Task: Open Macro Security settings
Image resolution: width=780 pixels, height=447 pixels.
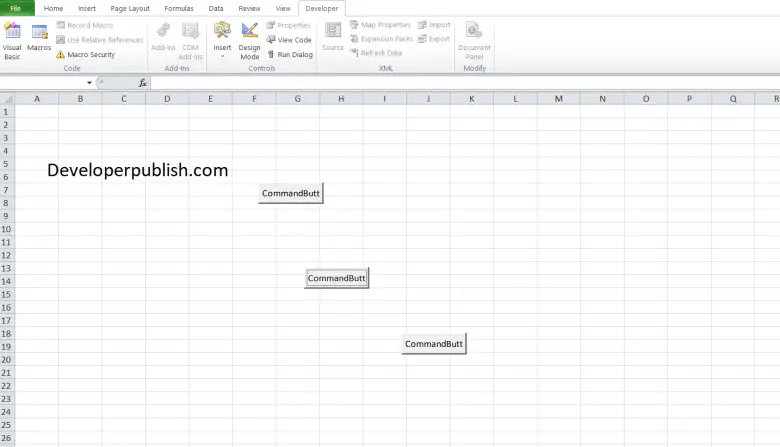Action: 86,54
